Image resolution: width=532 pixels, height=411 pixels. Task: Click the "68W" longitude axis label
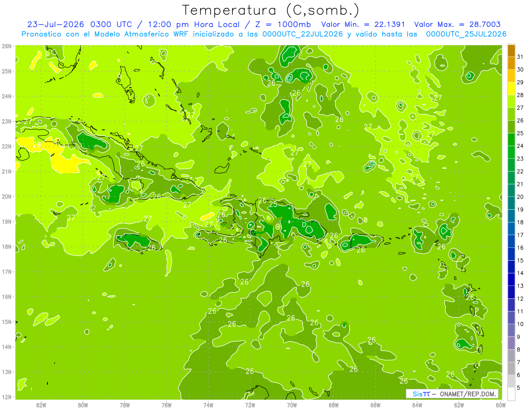click(x=334, y=405)
